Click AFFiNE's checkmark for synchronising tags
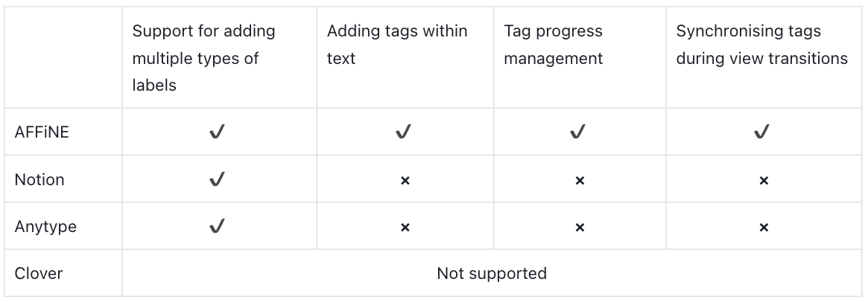 tap(761, 132)
